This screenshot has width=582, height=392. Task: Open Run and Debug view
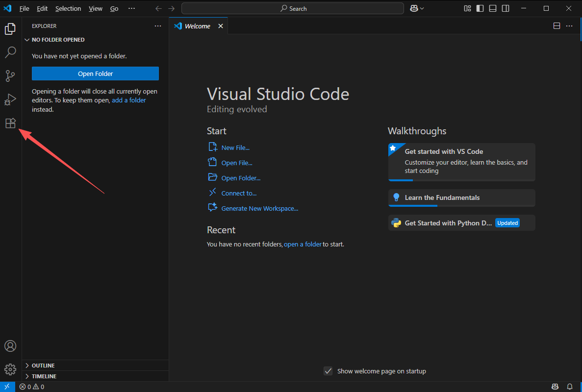point(10,99)
